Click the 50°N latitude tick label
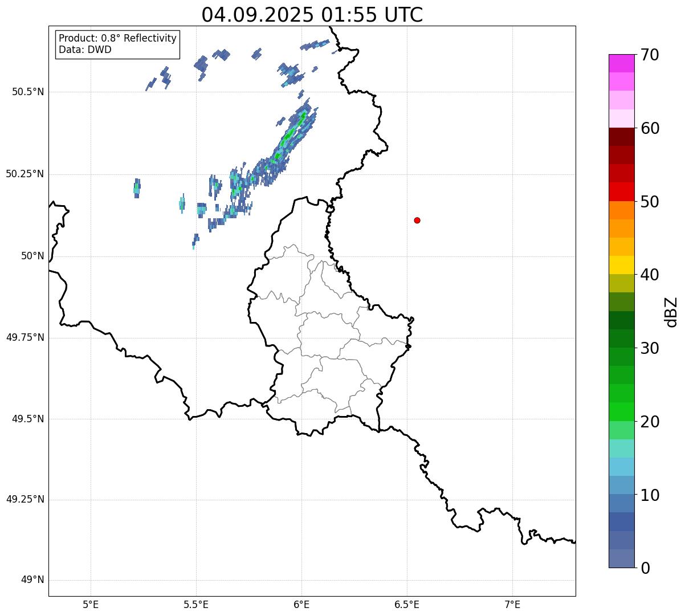Viewport: 685px width, 616px height. tap(32, 256)
